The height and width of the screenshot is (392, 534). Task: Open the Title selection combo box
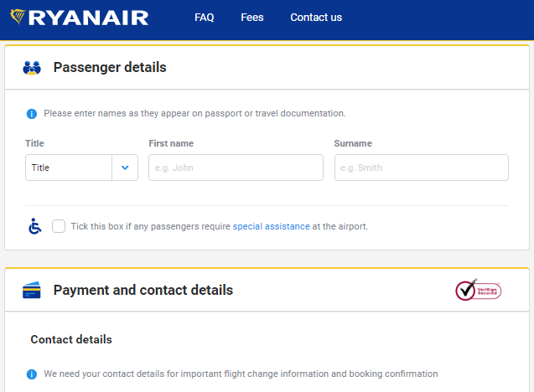tap(82, 168)
